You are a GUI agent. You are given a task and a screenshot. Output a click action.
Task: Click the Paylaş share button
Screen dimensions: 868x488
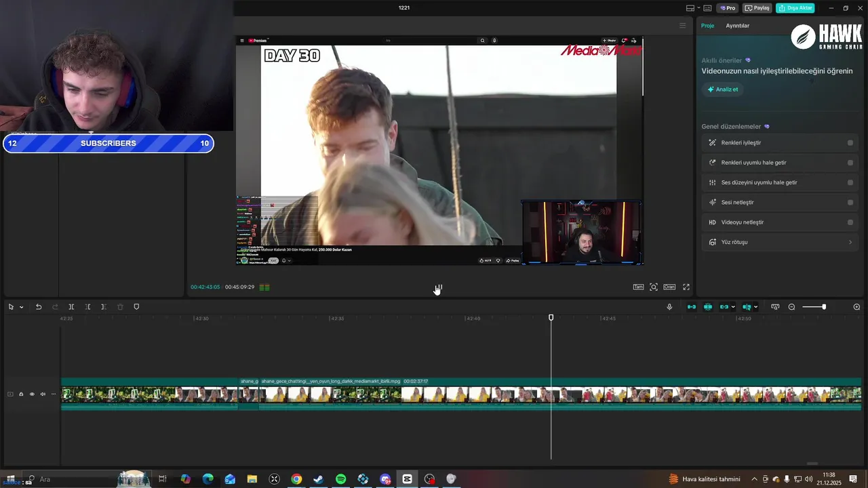pos(757,8)
